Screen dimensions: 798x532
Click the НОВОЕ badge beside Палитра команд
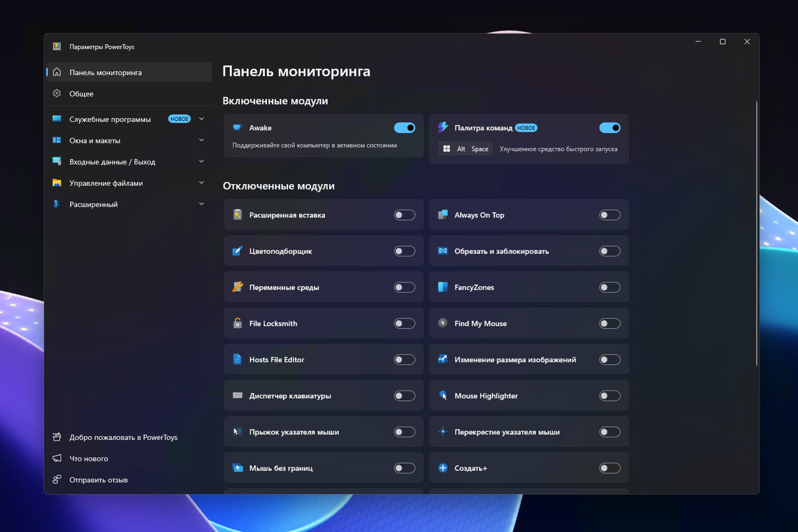(526, 128)
